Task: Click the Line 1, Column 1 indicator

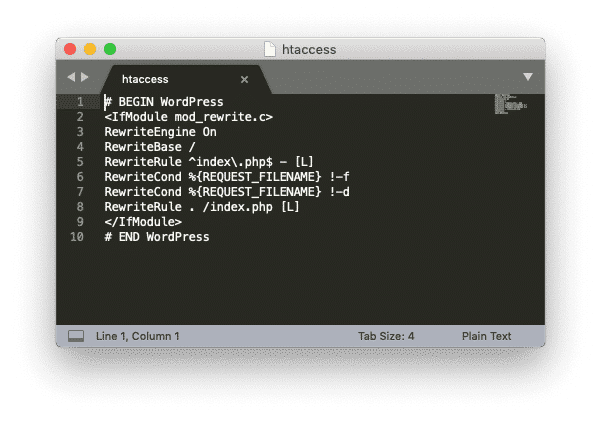Action: pos(137,336)
